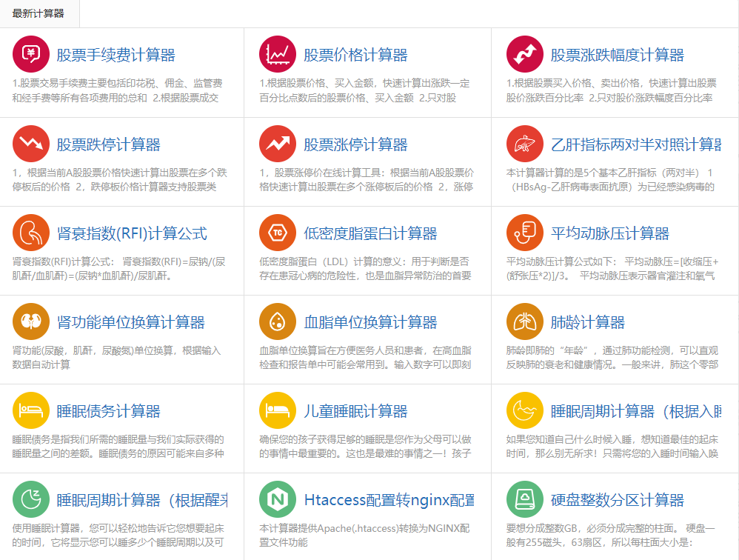Open the 儿童睡眠计算器 title link
739x560 pixels.
click(355, 412)
